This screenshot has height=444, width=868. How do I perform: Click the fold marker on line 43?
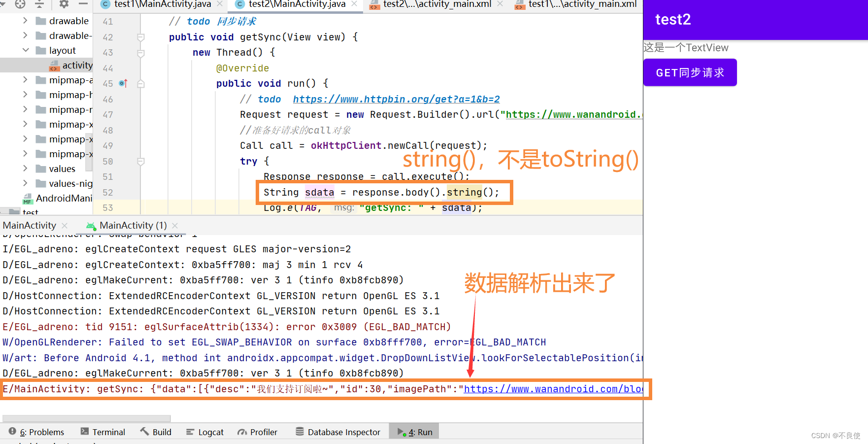coord(141,53)
